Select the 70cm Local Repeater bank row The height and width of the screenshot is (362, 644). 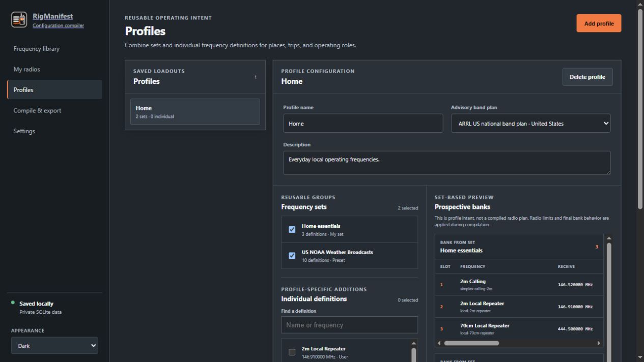519,328
